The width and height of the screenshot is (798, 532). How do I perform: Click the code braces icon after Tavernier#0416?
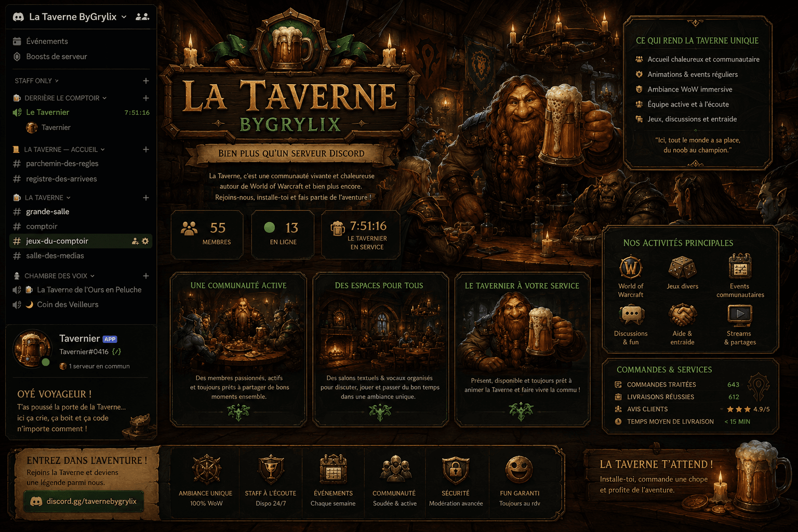(x=116, y=352)
